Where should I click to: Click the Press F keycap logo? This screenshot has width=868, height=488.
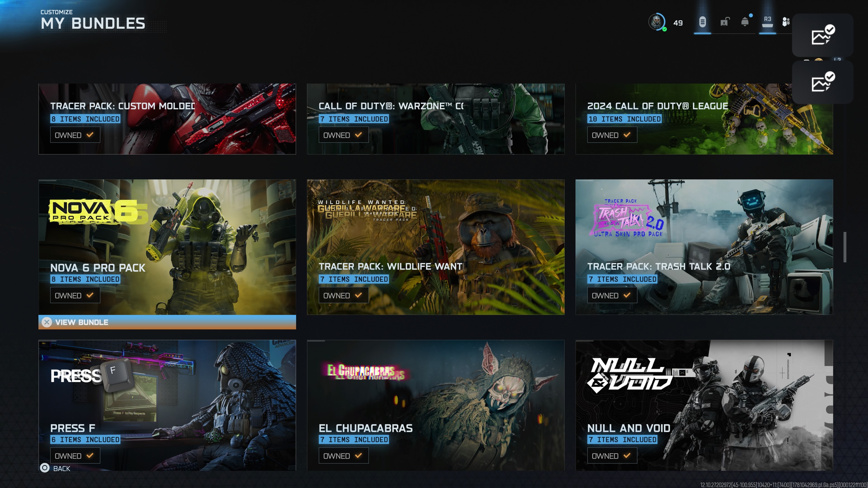tap(92, 375)
